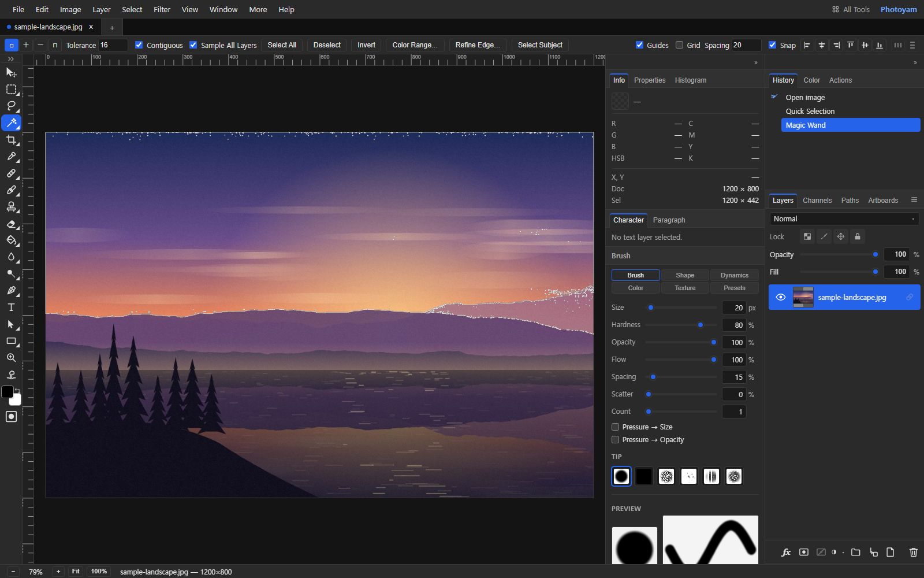
Task: Open the All Tools selector
Action: pyautogui.click(x=851, y=9)
